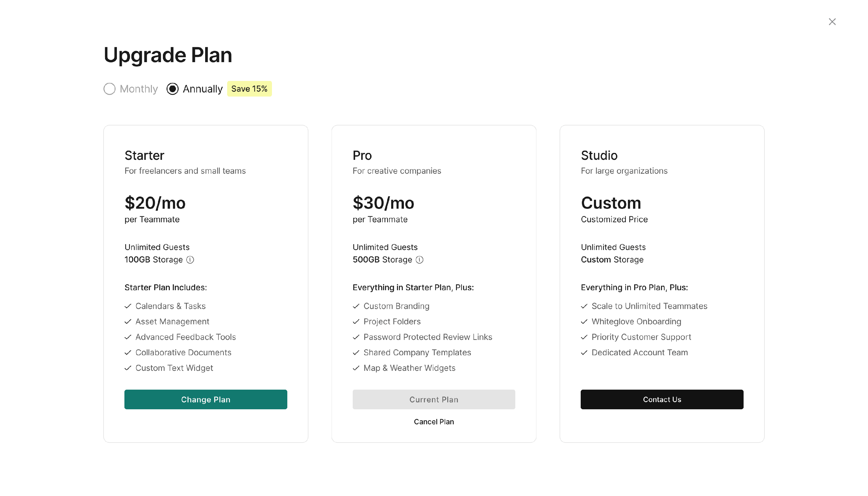The image size is (868, 496).
Task: Click the Cancel Plan link
Action: click(434, 422)
